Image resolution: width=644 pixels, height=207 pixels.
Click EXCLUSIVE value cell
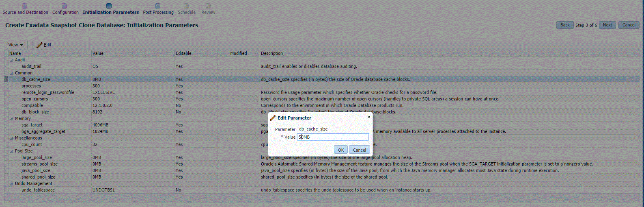tap(103, 92)
